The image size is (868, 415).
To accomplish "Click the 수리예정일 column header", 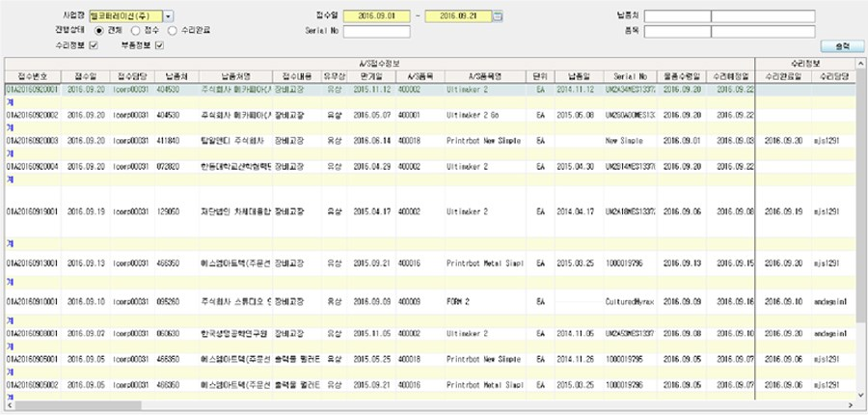I will click(731, 76).
